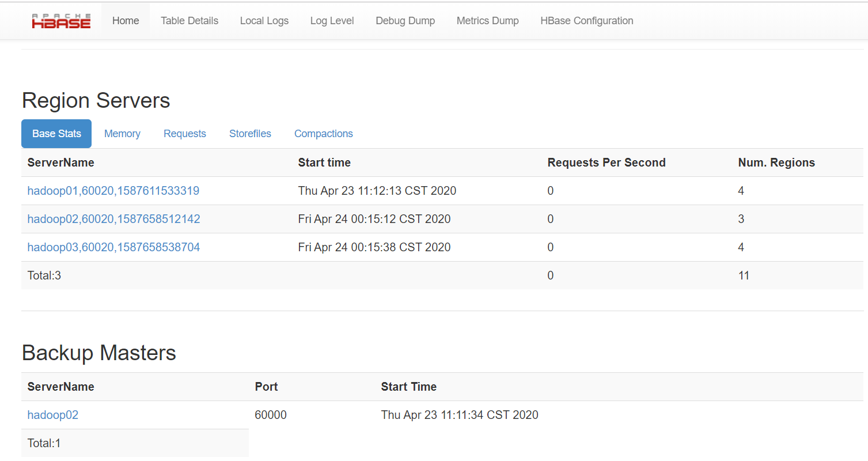Open HBase Configuration page
The height and width of the screenshot is (461, 868).
pyautogui.click(x=586, y=21)
